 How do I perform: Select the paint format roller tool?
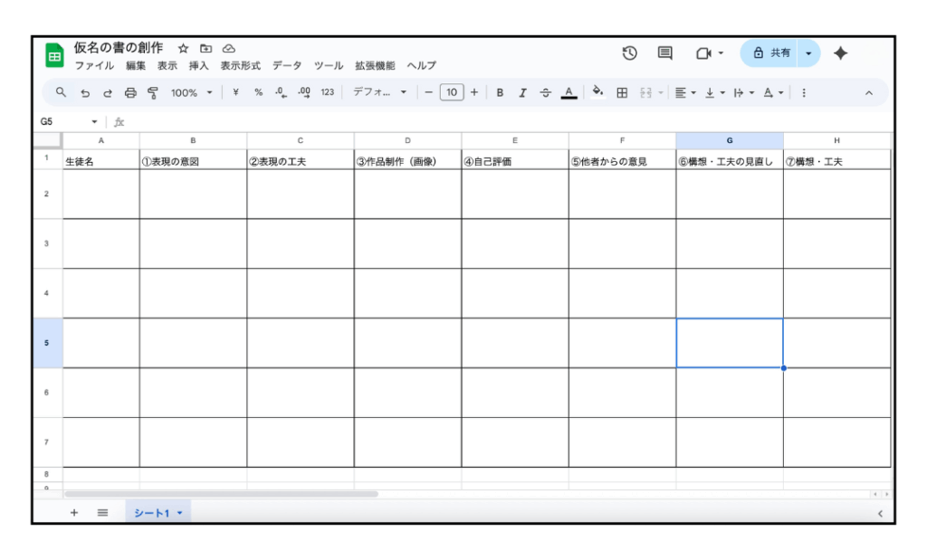152,92
